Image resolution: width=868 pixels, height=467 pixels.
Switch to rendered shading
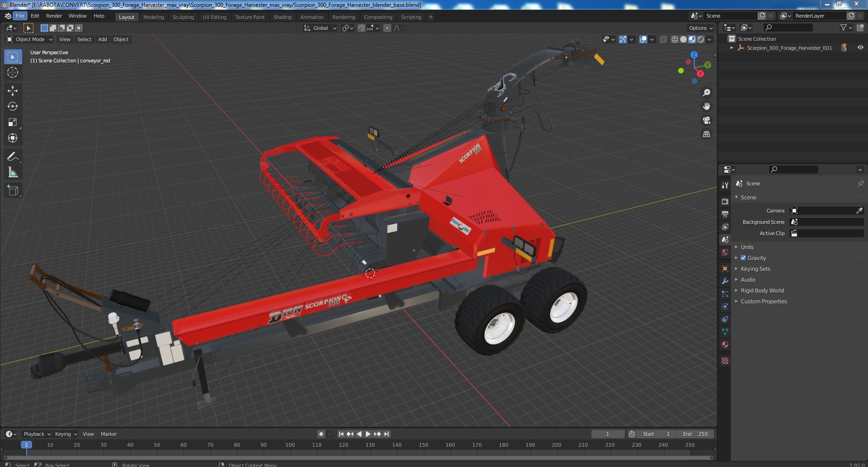point(701,39)
